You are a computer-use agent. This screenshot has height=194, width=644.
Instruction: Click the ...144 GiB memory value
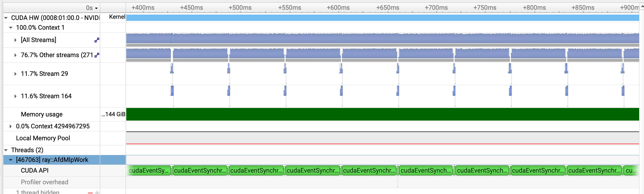[x=113, y=115]
